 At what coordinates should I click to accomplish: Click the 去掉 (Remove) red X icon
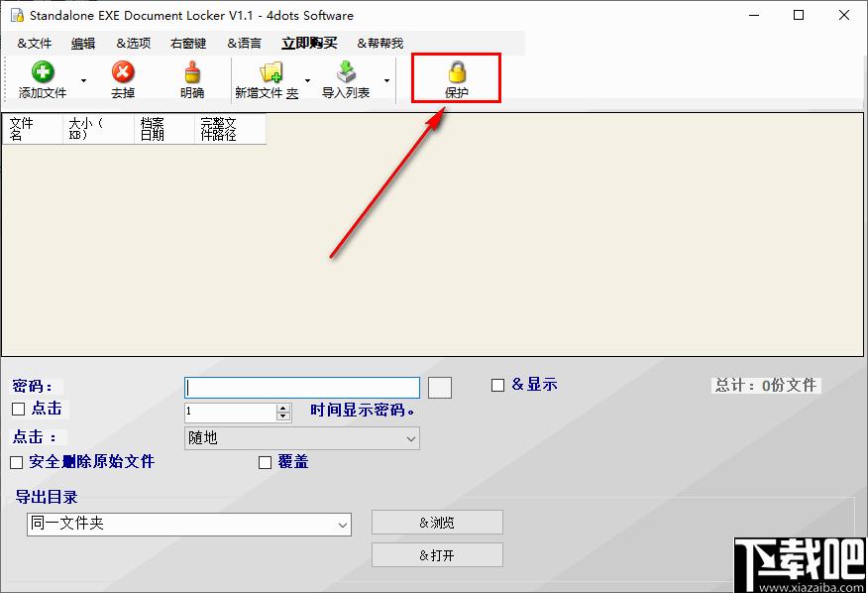coord(123,72)
